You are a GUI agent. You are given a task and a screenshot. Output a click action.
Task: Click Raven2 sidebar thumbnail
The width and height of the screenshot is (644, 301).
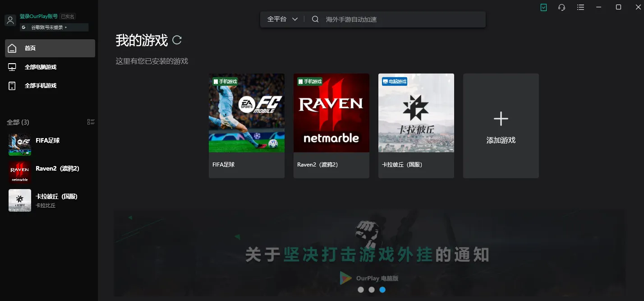[20, 172]
